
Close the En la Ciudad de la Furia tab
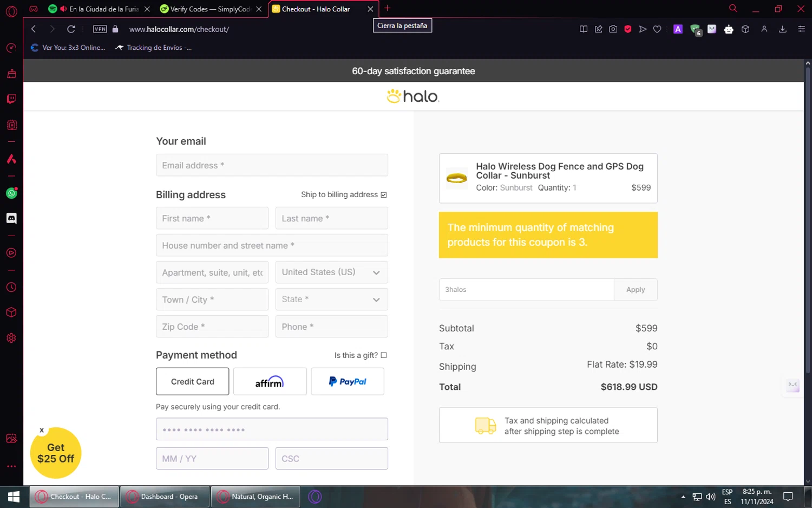pyautogui.click(x=147, y=9)
